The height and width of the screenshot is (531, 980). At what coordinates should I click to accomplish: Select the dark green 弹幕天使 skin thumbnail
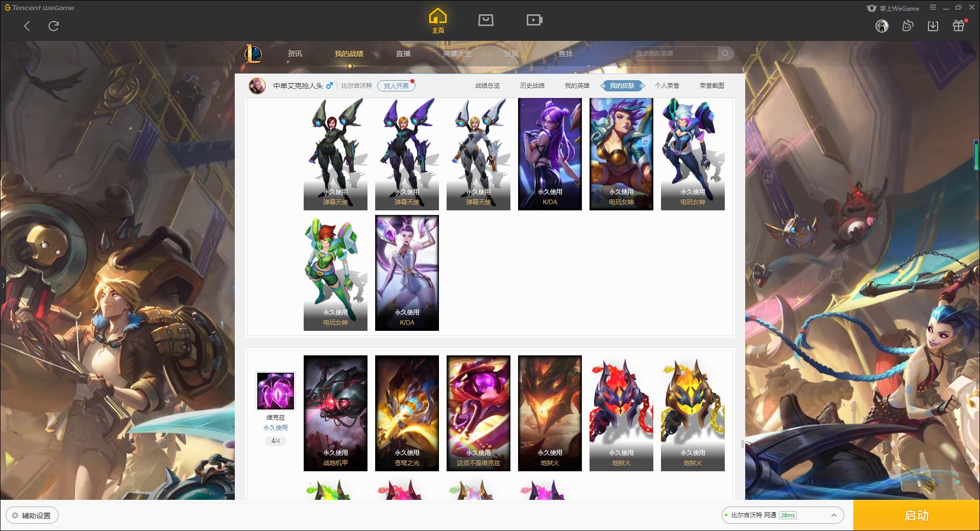[335, 154]
